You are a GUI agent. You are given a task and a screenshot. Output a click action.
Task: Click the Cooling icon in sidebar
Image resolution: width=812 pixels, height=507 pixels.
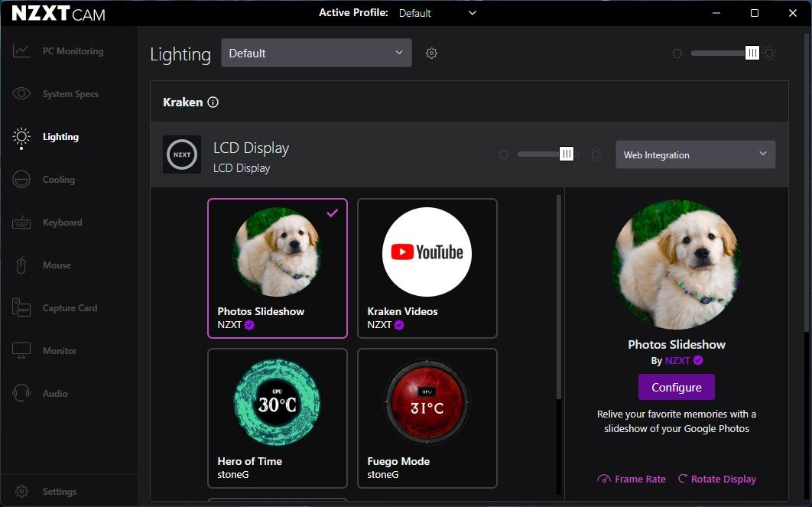pyautogui.click(x=21, y=180)
